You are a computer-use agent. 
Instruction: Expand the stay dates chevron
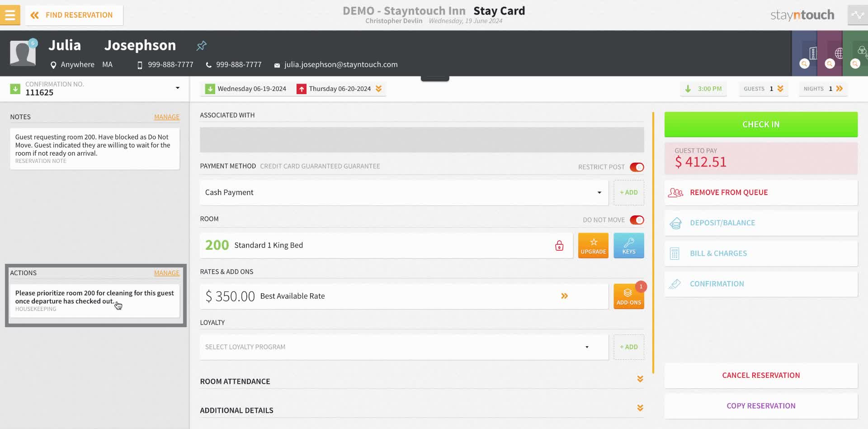coord(379,89)
